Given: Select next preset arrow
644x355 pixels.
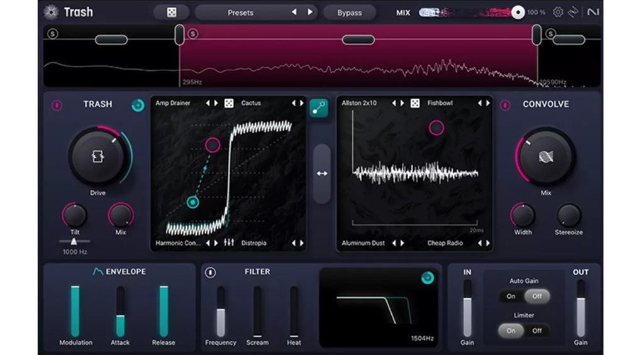Looking at the screenshot, I should 310,13.
